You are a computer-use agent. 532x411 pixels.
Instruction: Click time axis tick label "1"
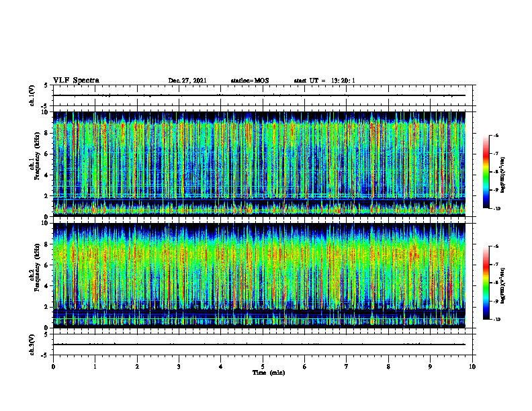(x=95, y=367)
